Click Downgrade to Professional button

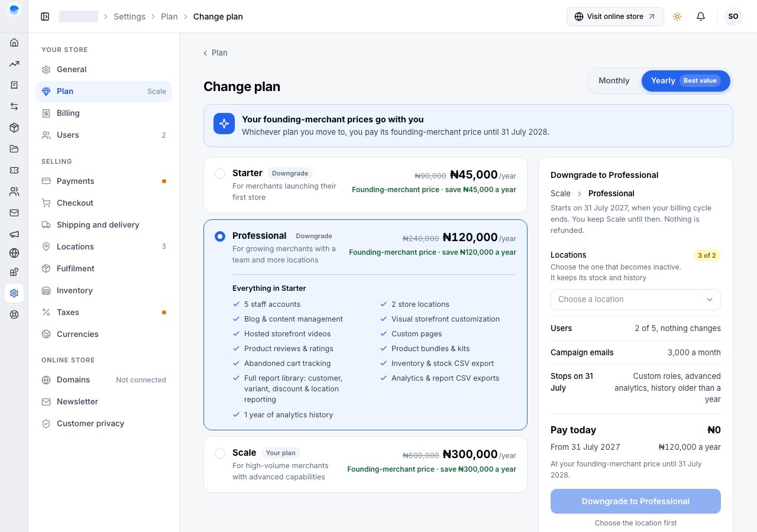pyautogui.click(x=636, y=501)
